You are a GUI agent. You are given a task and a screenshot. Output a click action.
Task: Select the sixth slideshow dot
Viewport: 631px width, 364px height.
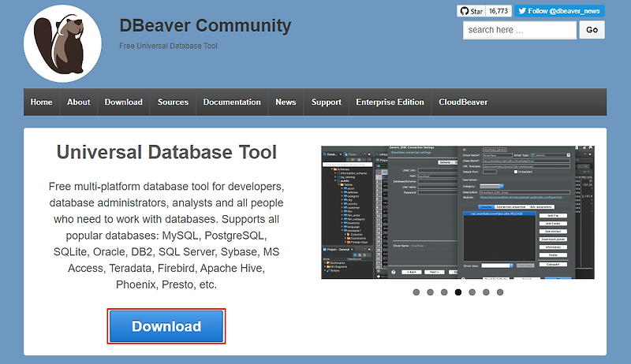point(486,292)
